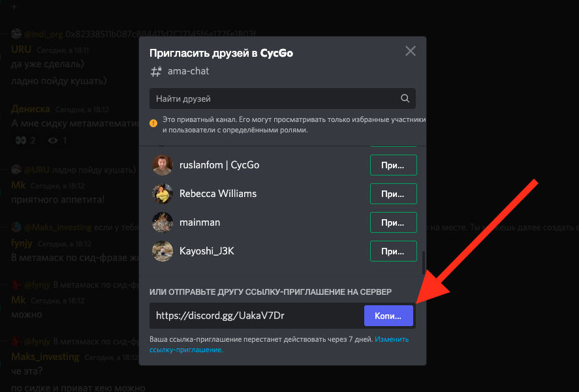This screenshot has height=392, width=579.
Task: Click the "ruslanfom | CycGo" name text
Action: pyautogui.click(x=219, y=165)
